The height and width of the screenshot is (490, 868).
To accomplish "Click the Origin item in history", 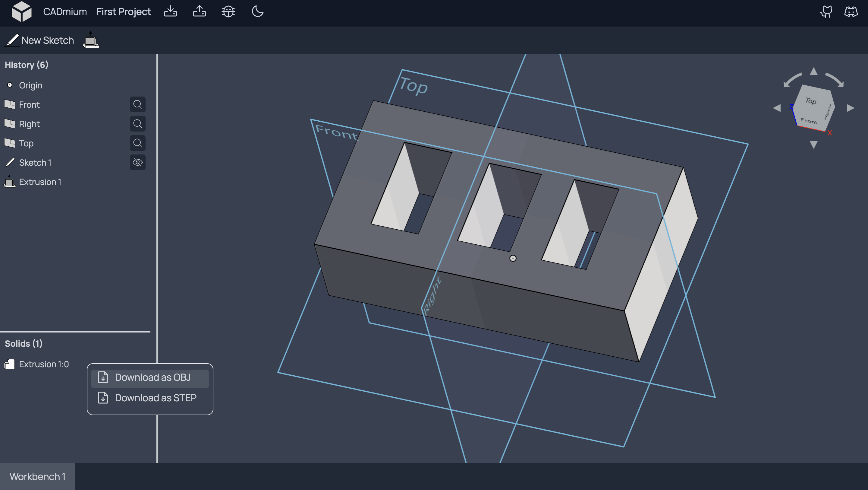I will (30, 85).
